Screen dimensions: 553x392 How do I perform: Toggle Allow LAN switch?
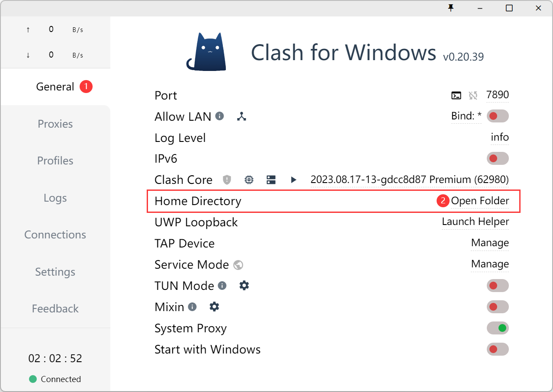[x=498, y=116]
